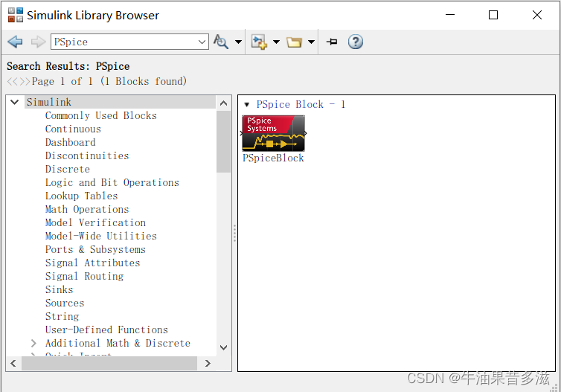This screenshot has width=561, height=392.
Task: Collapse the PSpice Block results group
Action: click(x=246, y=104)
